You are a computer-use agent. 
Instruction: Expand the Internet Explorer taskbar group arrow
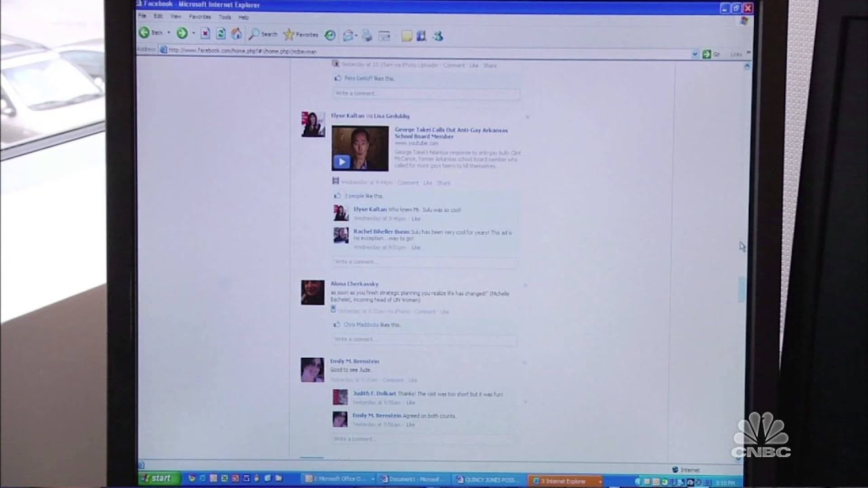click(x=599, y=481)
